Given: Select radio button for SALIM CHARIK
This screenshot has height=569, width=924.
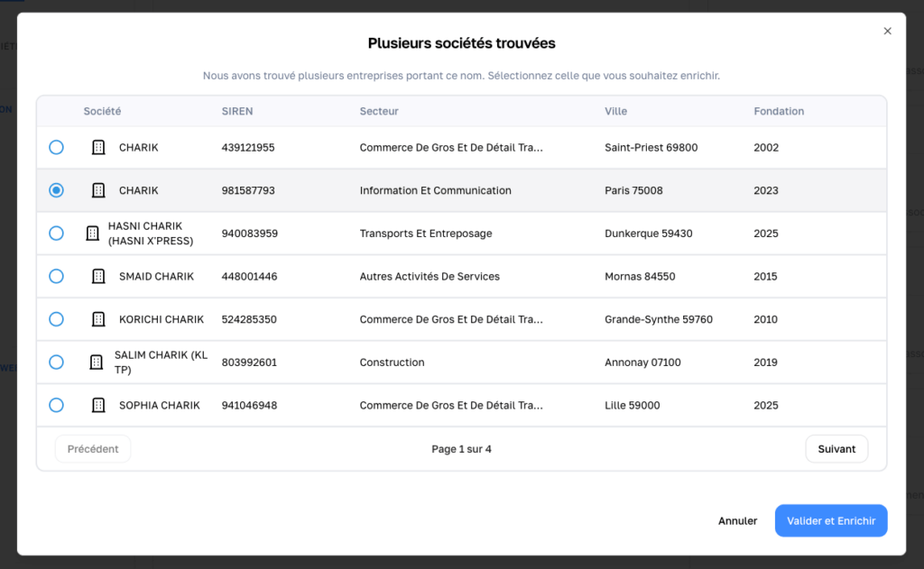Looking at the screenshot, I should 56,363.
